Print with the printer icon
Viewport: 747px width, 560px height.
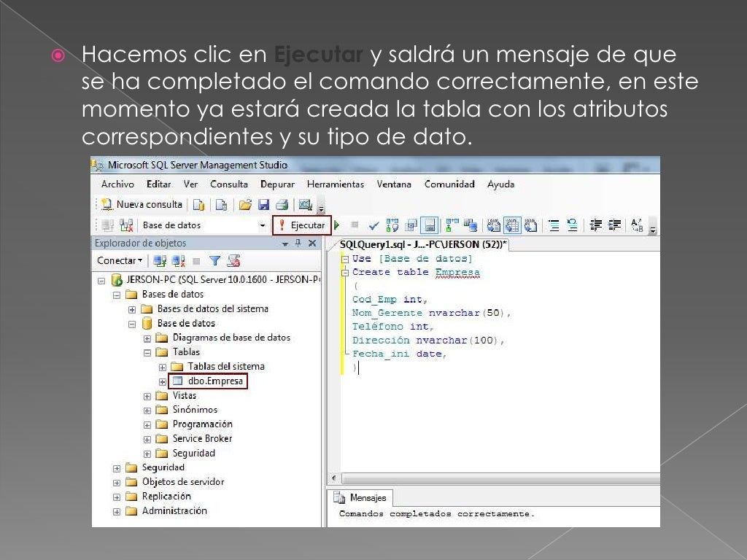click(282, 205)
